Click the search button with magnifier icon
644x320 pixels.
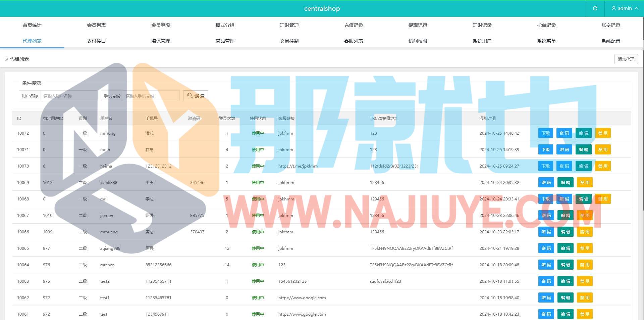196,96
